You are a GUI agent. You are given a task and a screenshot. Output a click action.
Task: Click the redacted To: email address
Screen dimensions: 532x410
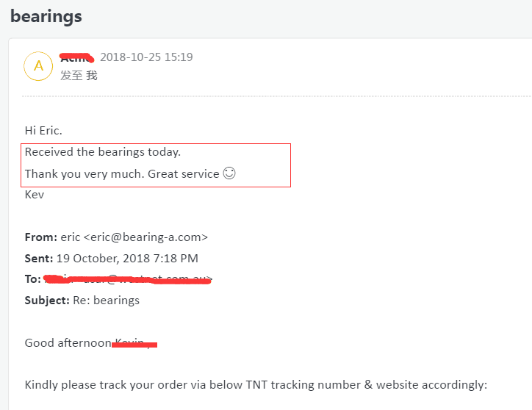click(x=128, y=279)
